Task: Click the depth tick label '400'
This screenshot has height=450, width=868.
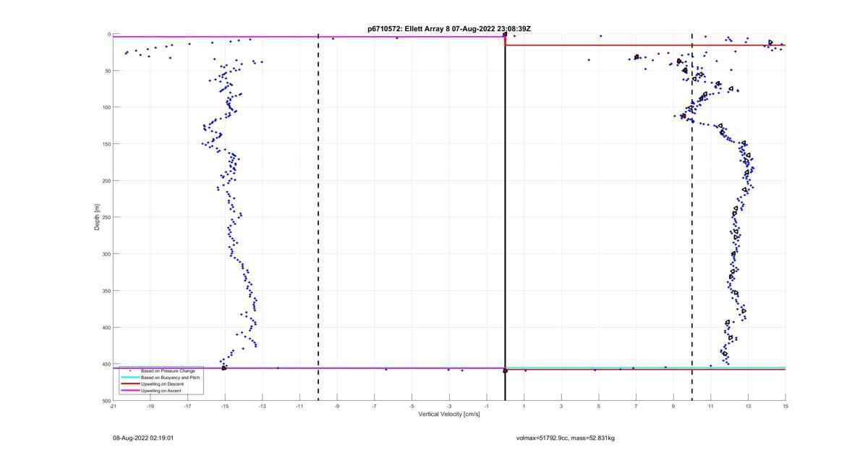Action: pos(106,327)
